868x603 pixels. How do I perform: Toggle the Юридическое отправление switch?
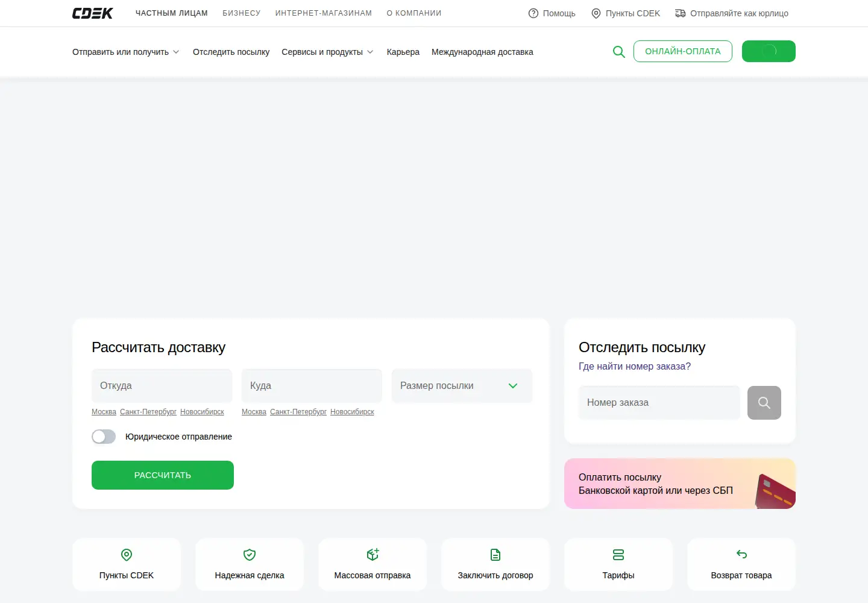point(104,437)
